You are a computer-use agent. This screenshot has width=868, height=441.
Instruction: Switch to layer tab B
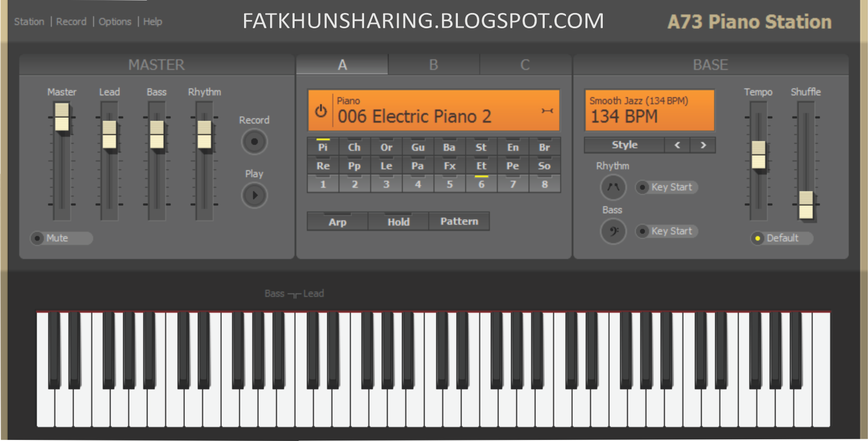click(x=433, y=65)
